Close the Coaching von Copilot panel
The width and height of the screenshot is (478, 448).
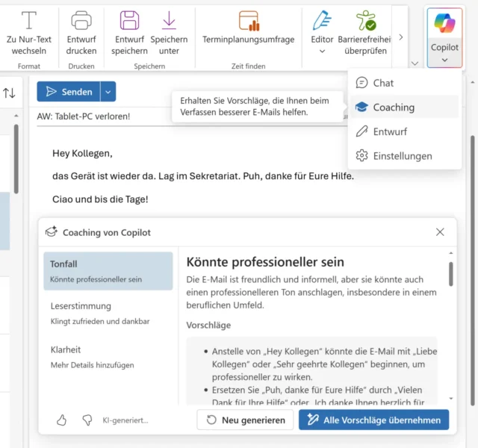(x=440, y=232)
